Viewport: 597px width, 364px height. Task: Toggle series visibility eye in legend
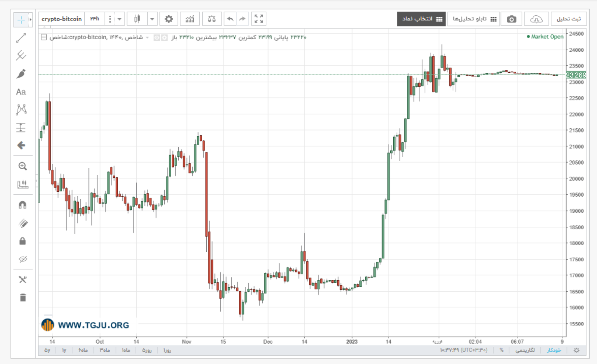click(157, 37)
